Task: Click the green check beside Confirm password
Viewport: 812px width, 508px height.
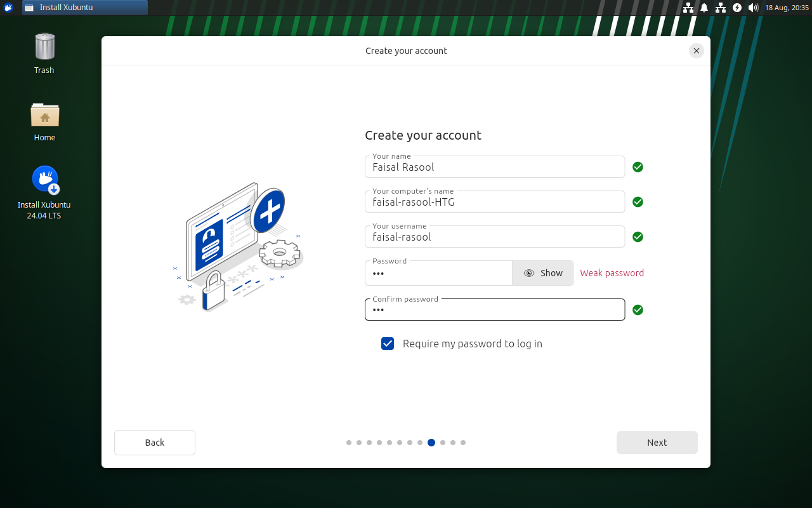Action: point(638,310)
